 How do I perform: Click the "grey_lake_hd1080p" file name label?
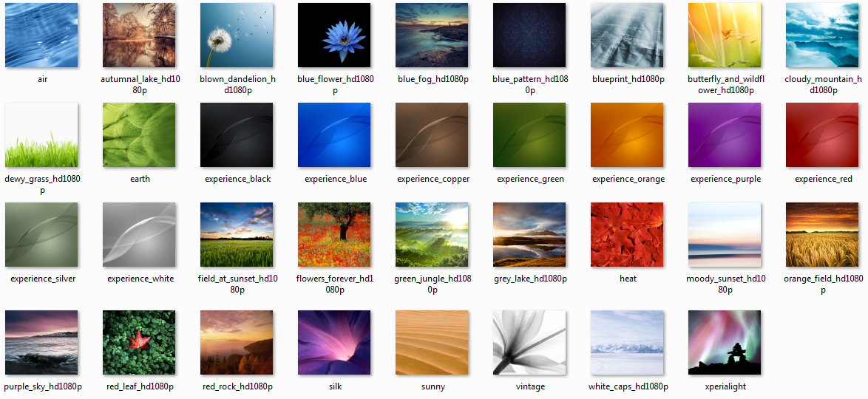coord(530,279)
